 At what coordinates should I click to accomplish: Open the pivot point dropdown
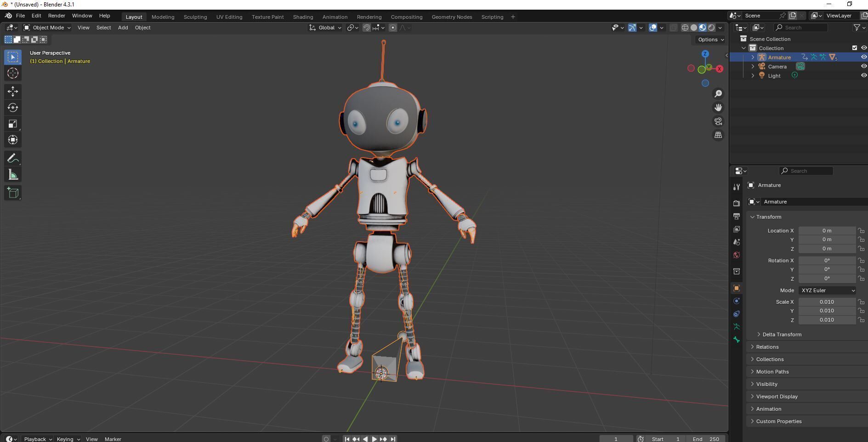352,28
